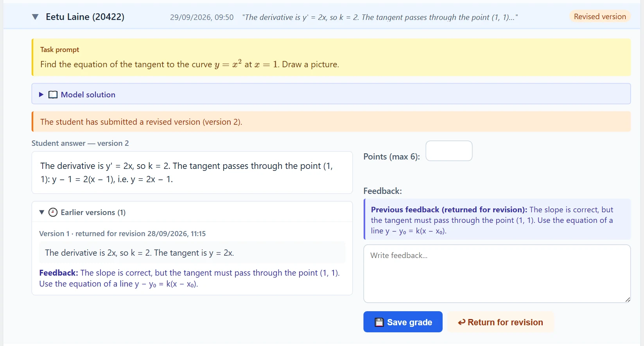Click the Feedback: label above the feedback box
This screenshot has height=346, width=644.
point(382,191)
